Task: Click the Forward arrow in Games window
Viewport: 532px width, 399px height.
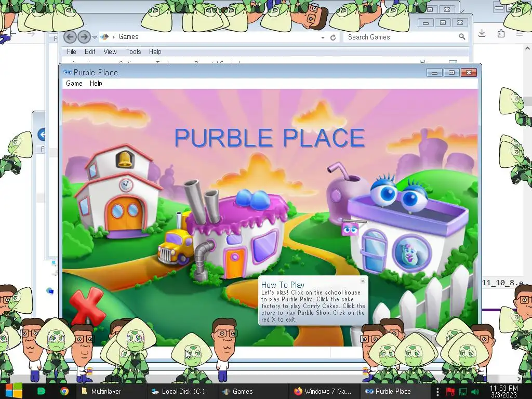Action: coord(84,37)
